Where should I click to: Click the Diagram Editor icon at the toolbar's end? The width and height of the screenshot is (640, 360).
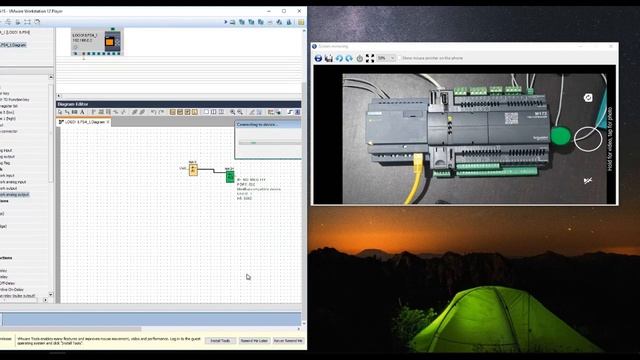[x=298, y=112]
